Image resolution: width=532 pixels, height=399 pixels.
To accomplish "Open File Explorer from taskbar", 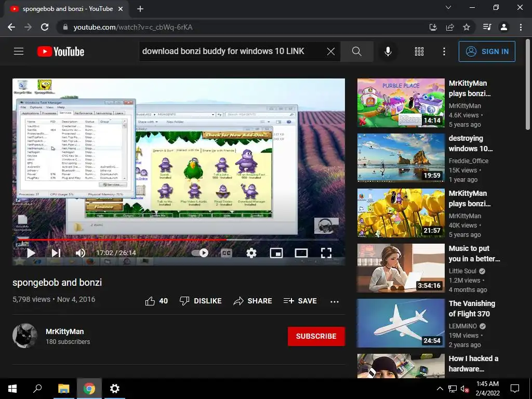I will (x=63, y=389).
